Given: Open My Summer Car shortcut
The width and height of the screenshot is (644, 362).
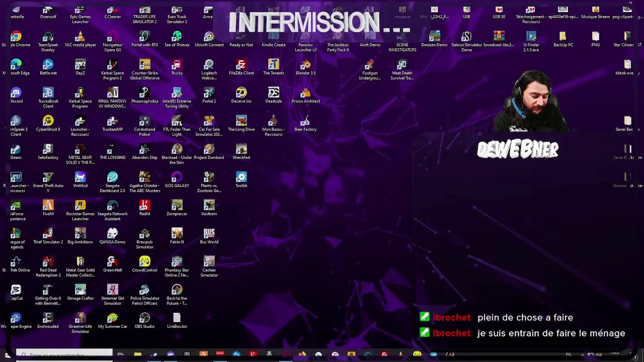Looking at the screenshot, I should pyautogui.click(x=112, y=321).
